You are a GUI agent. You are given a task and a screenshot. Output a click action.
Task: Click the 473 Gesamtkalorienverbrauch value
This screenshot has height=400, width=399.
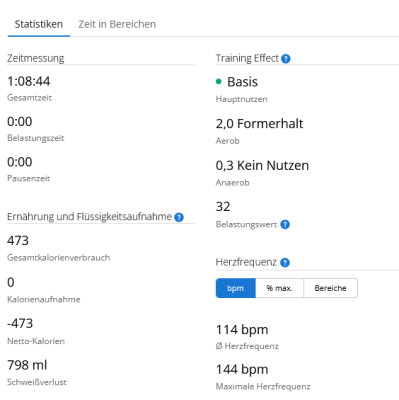coord(18,241)
